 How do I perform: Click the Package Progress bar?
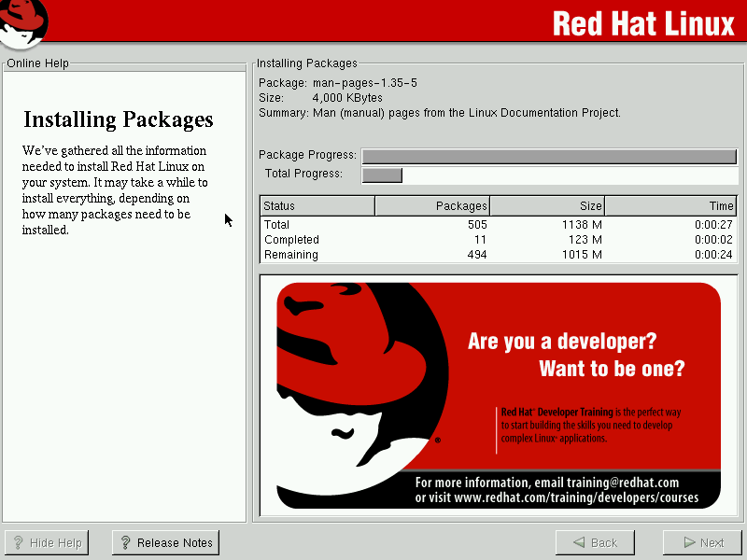pos(549,156)
